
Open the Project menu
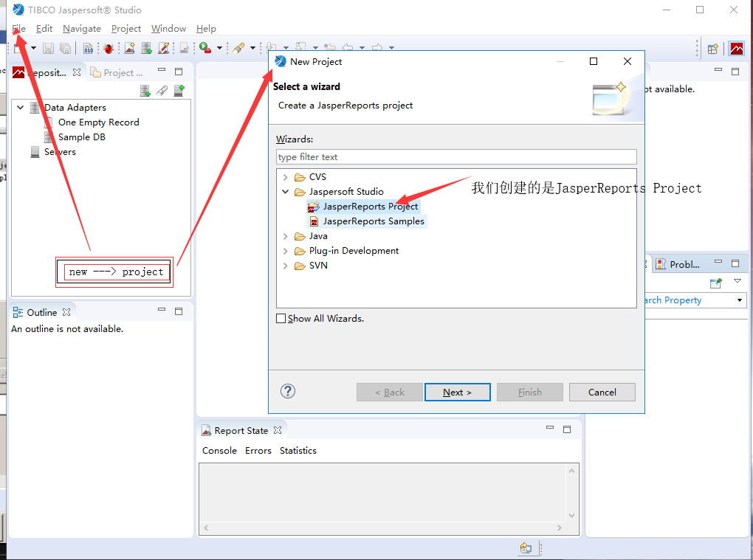pyautogui.click(x=125, y=28)
